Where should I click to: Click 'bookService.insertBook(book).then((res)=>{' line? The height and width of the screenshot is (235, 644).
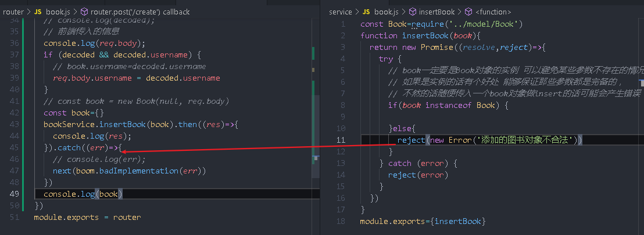click(x=141, y=124)
